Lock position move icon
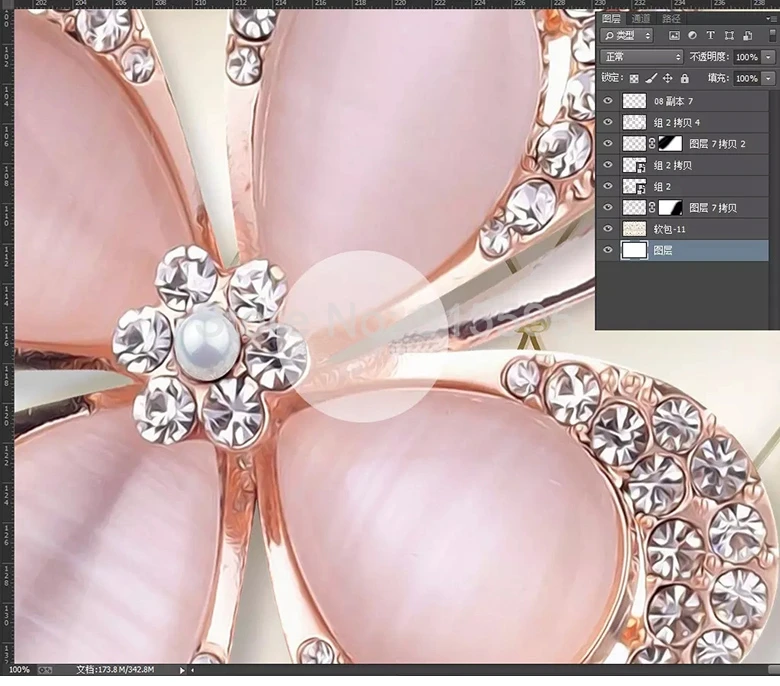Viewport: 780px width, 686px height. click(x=668, y=79)
